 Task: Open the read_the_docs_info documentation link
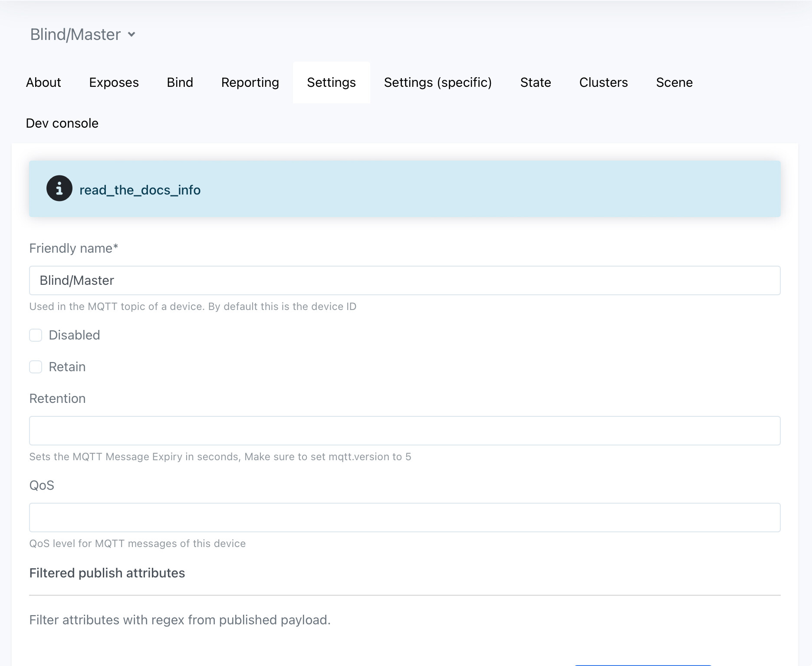click(x=140, y=190)
